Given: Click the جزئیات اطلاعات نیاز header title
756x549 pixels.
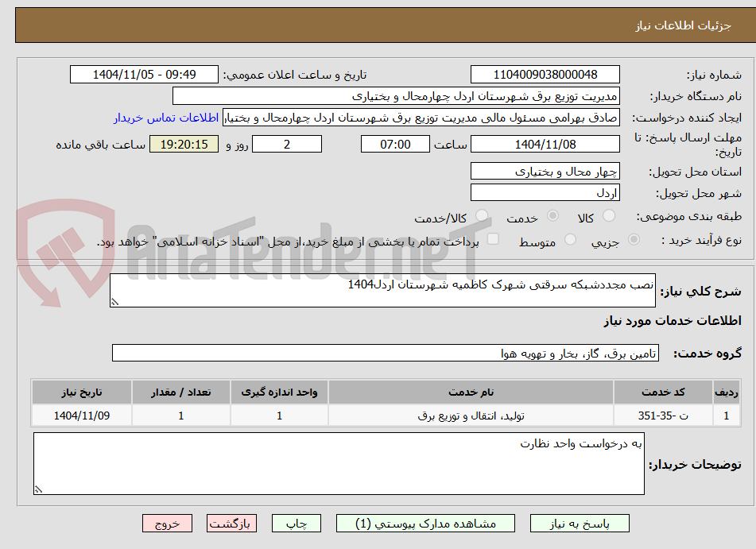Looking at the screenshot, I should pyautogui.click(x=683, y=25).
